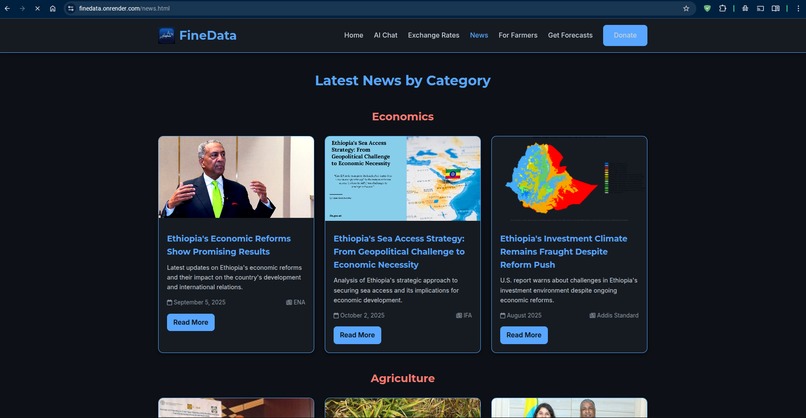The height and width of the screenshot is (418, 806).
Task: Click the speaker photo on Economic Reforms card
Action: click(236, 177)
